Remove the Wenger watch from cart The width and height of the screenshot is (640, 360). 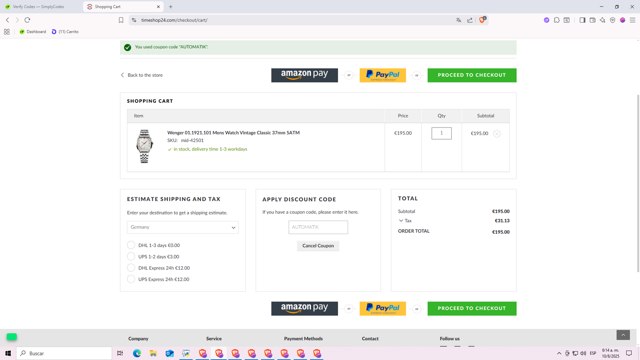497,133
